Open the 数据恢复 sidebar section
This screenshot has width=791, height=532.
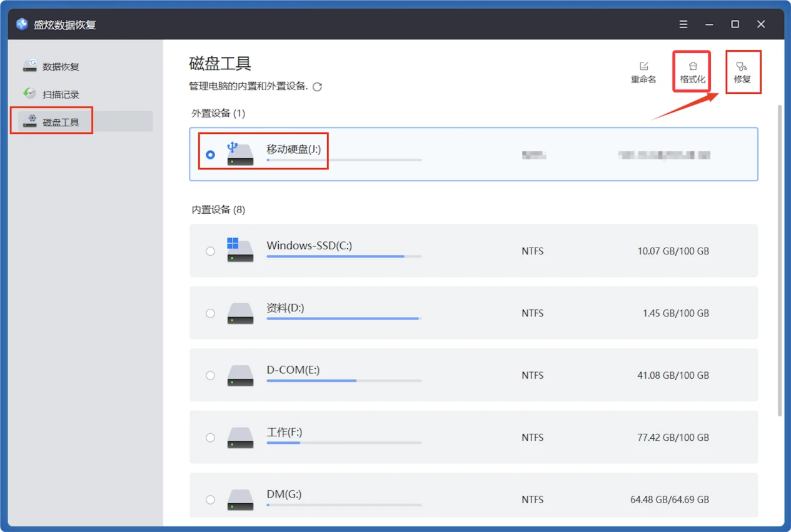pyautogui.click(x=86, y=66)
